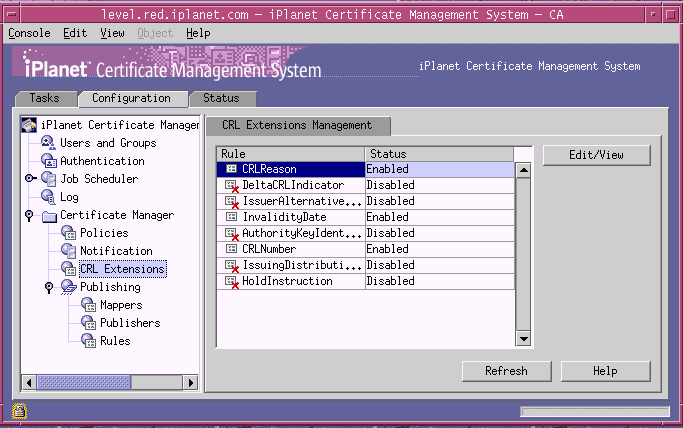Image resolution: width=683 pixels, height=428 pixels.
Task: Select the Policies tree item
Action: tap(104, 233)
